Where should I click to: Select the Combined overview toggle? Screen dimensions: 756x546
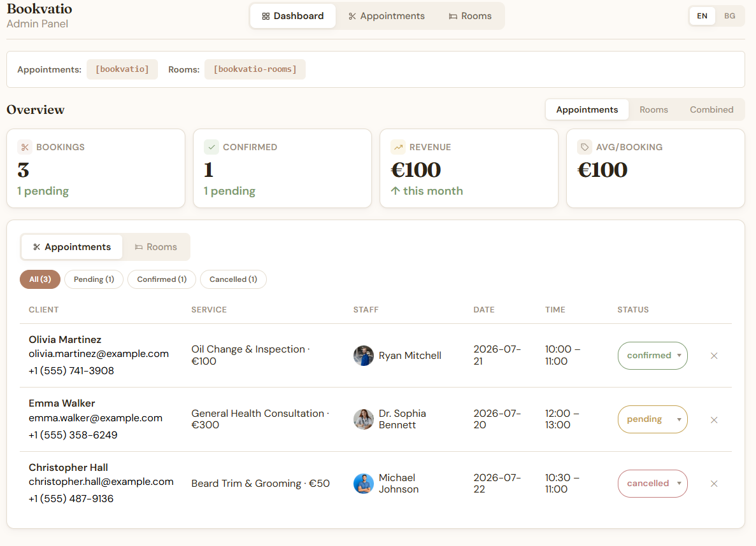[x=711, y=110]
